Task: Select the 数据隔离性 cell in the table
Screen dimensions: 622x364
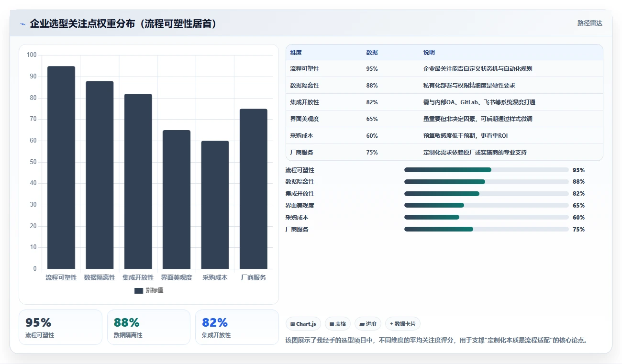Action: coord(304,86)
